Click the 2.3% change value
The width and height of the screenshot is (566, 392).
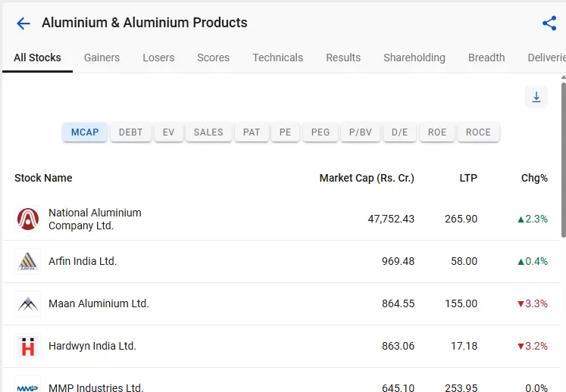click(x=533, y=219)
